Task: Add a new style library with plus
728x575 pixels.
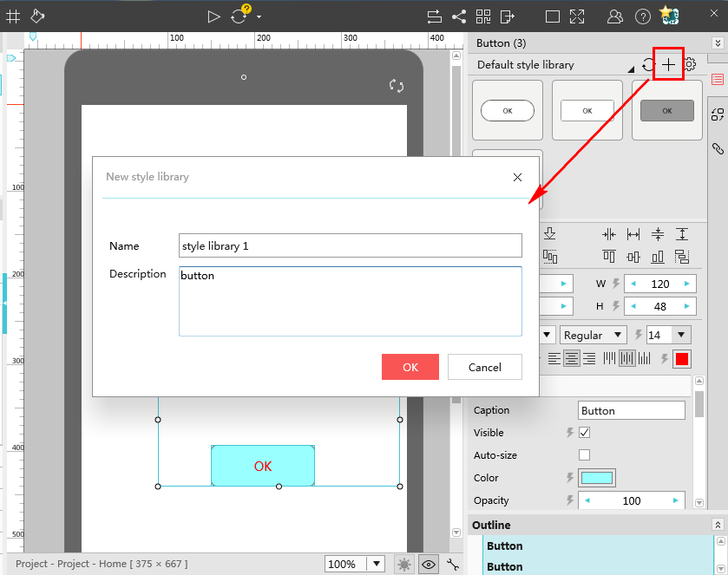Action: click(x=668, y=64)
